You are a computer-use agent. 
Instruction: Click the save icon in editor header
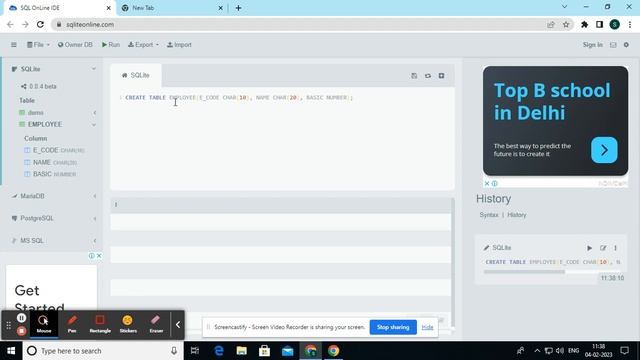click(414, 76)
